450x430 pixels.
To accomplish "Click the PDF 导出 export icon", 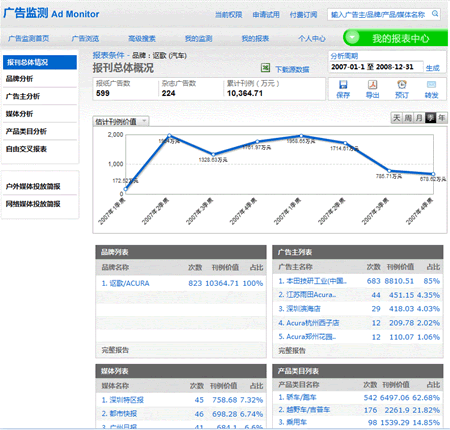I will click(372, 85).
